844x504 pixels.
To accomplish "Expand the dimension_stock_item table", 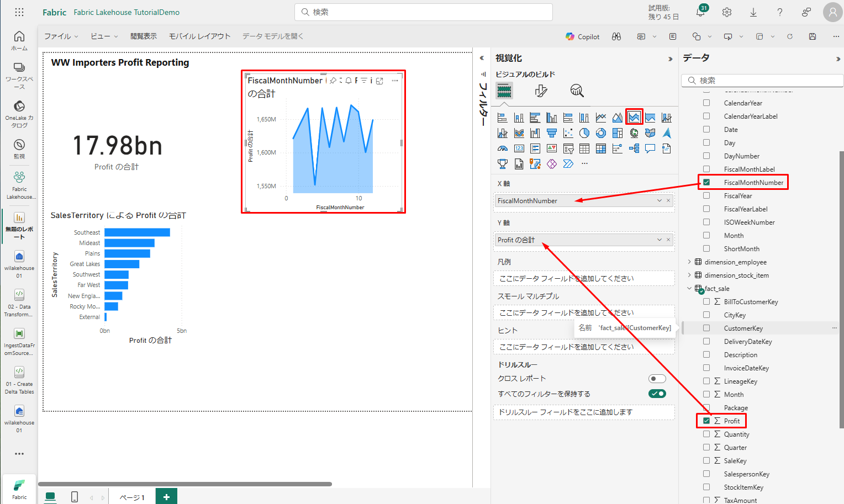I will pyautogui.click(x=689, y=275).
